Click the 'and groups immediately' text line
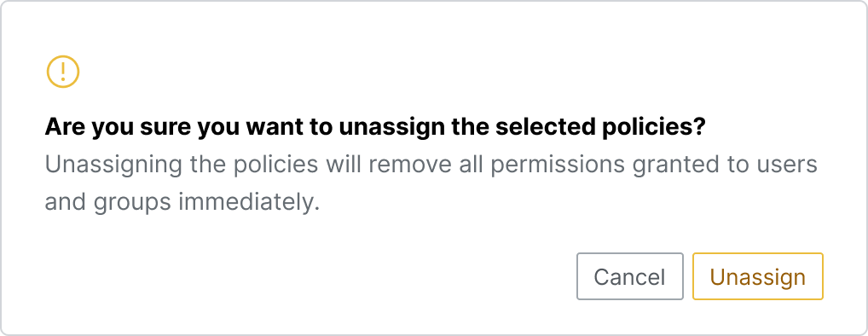 click(x=182, y=203)
